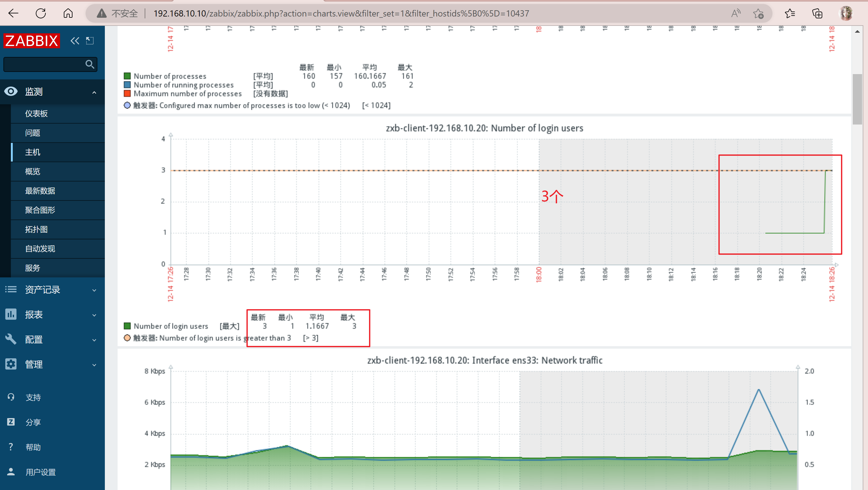Open the 聚合图形 menu item

click(58, 210)
